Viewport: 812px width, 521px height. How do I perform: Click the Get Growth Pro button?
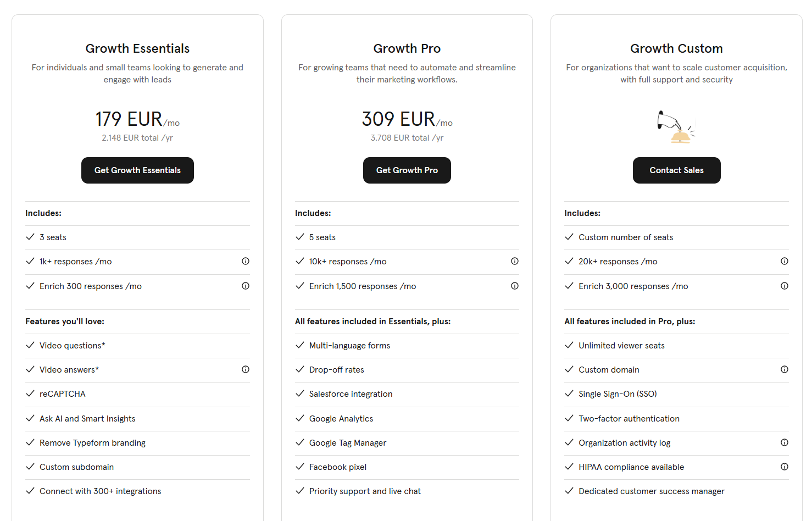pos(407,170)
